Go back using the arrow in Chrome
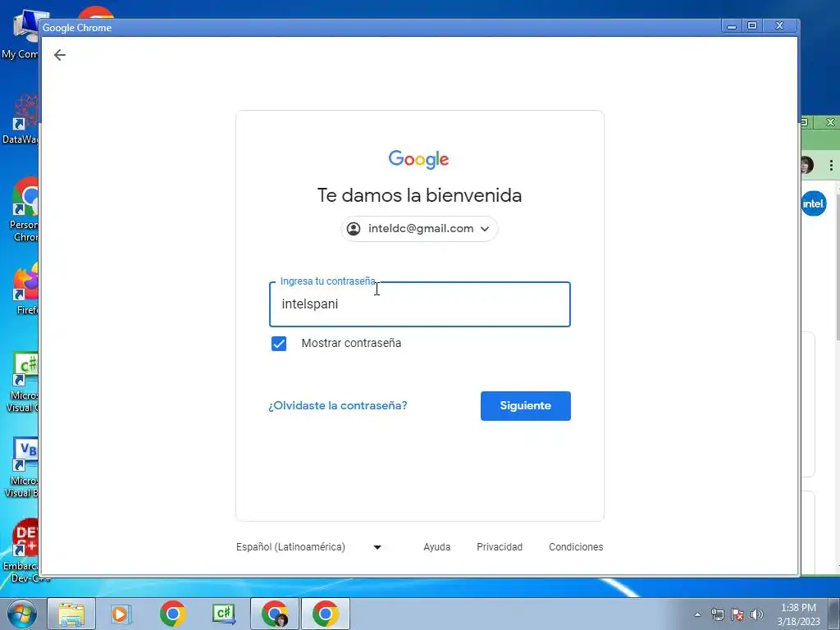Viewport: 840px width, 630px height. click(x=59, y=55)
